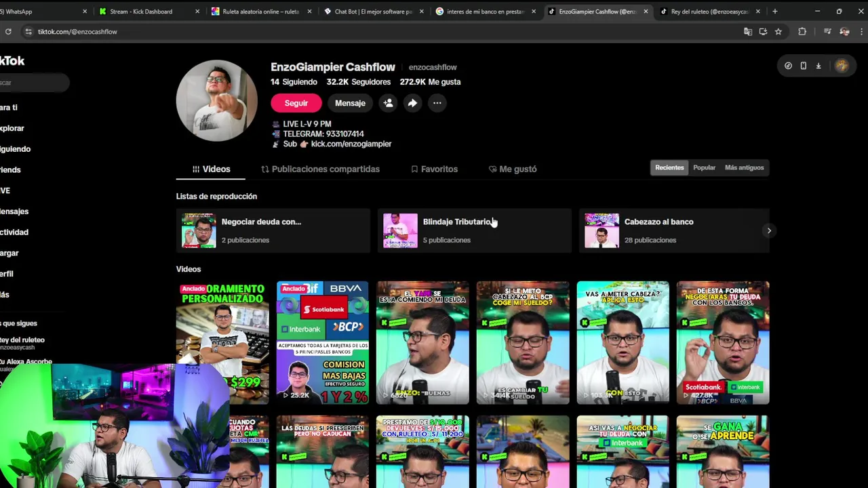Open video 'De esta forma negociarás tu deuda'
The image size is (868, 488).
(723, 343)
